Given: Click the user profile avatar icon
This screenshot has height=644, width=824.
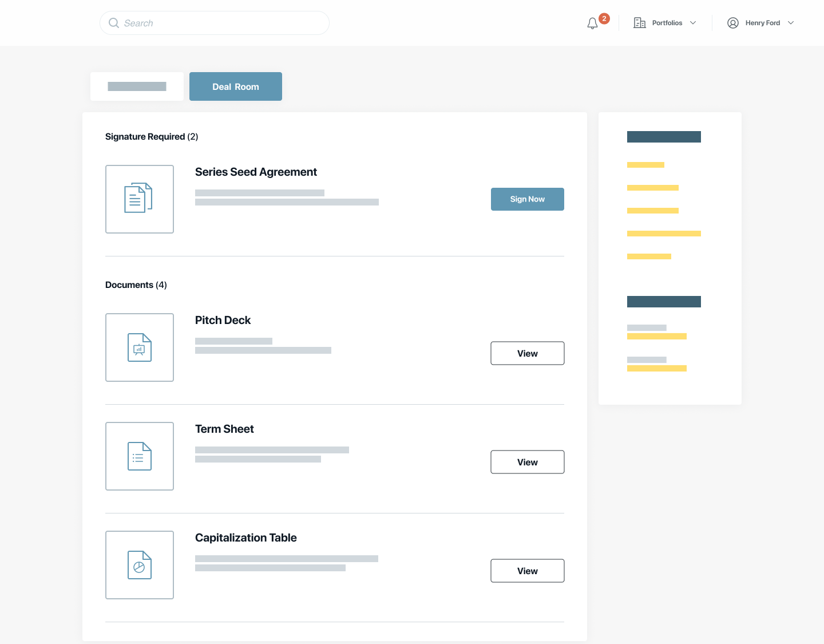Looking at the screenshot, I should pyautogui.click(x=732, y=23).
